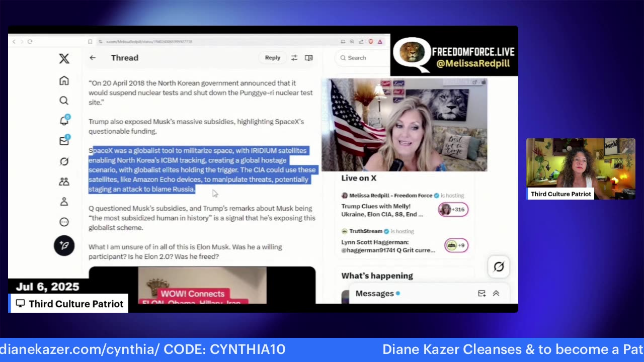Screen dimensions: 644x362
Task: Open the More circle menu icon
Action: (64, 222)
